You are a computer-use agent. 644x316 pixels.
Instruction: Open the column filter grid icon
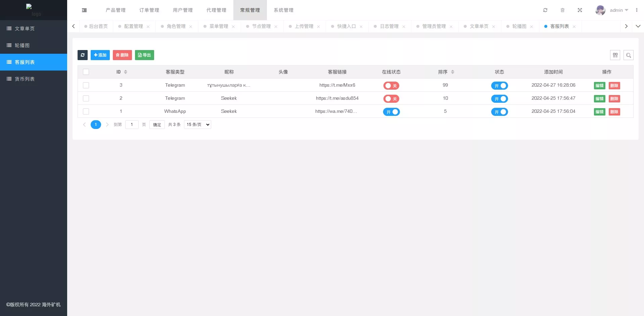point(615,55)
